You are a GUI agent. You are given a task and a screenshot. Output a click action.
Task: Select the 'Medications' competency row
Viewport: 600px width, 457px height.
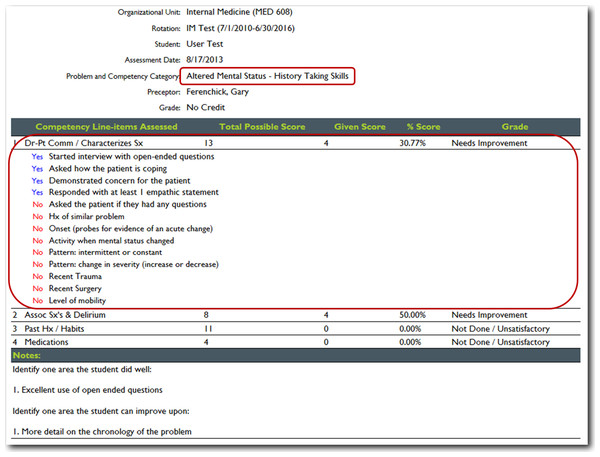[295, 342]
